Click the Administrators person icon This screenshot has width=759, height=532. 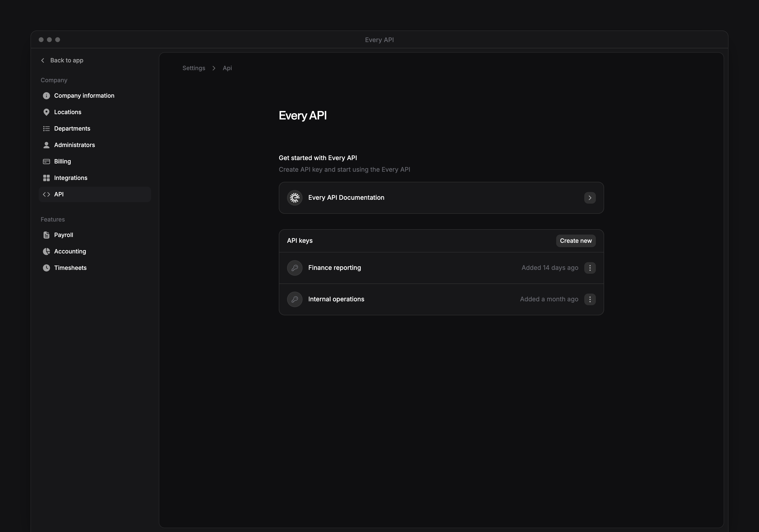[46, 145]
